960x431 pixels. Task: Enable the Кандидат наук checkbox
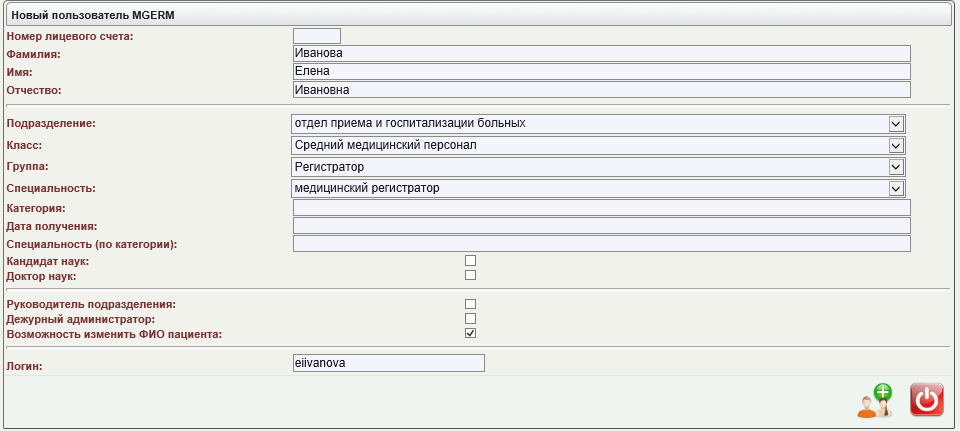(470, 261)
